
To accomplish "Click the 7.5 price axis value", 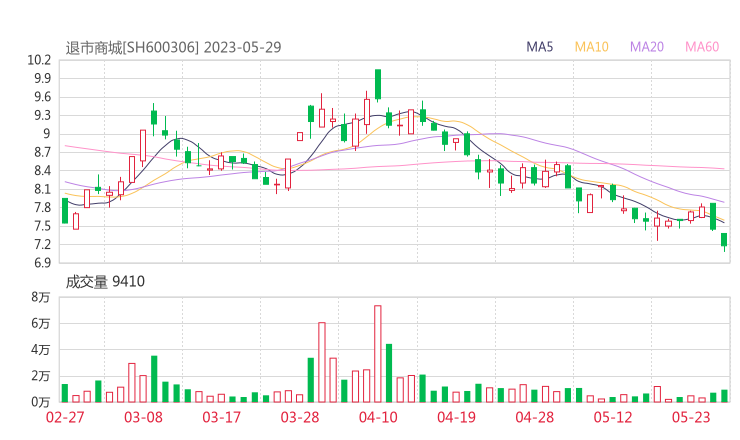I will [x=42, y=226].
